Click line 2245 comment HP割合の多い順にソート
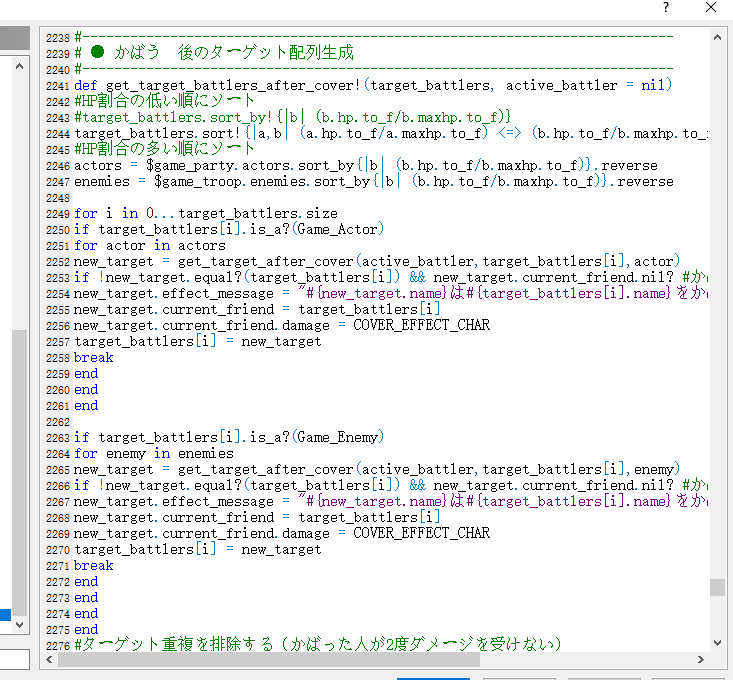This screenshot has width=733, height=680. coord(164,150)
